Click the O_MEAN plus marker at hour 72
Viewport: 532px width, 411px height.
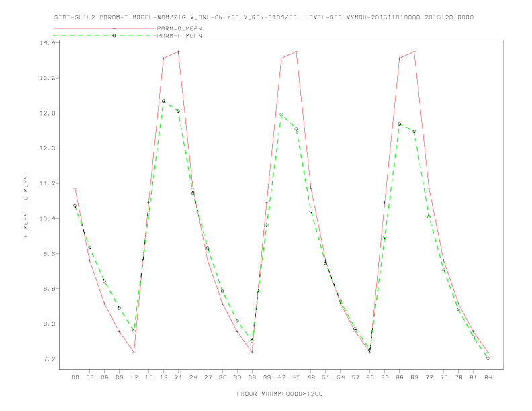[x=429, y=188]
